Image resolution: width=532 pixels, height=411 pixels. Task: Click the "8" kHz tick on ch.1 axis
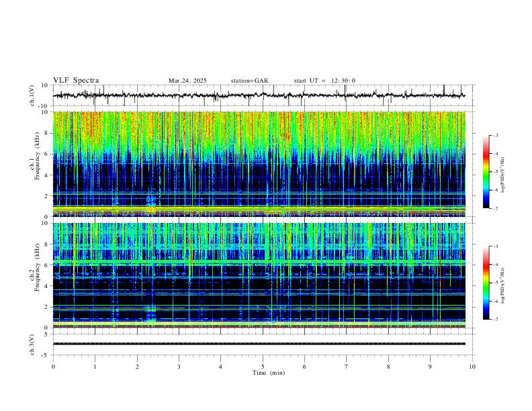pos(46,133)
